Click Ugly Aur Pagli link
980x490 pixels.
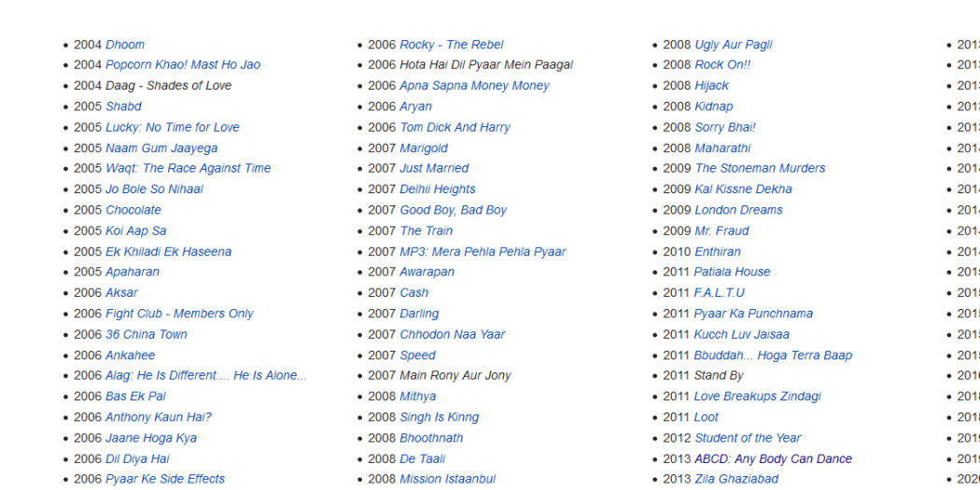734,45
